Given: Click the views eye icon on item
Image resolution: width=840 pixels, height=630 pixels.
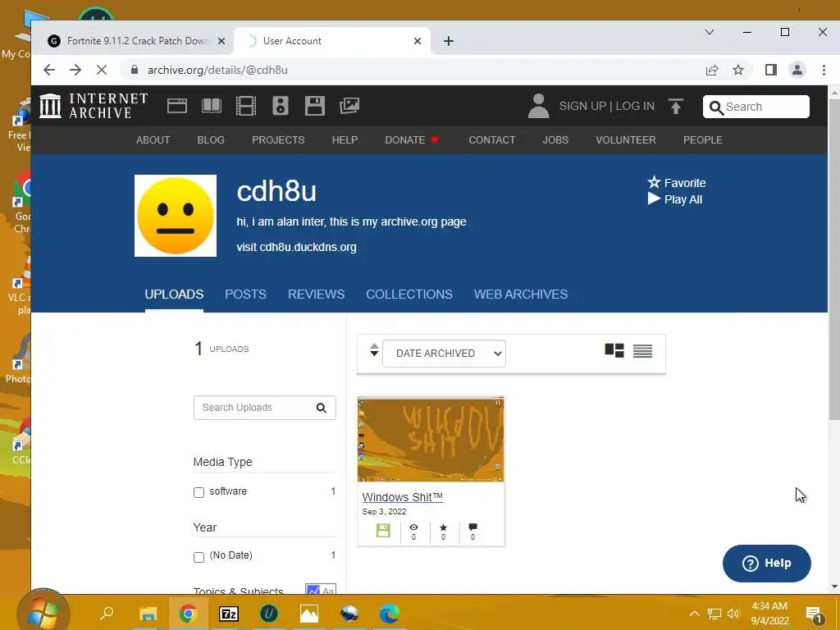Looking at the screenshot, I should [x=413, y=527].
